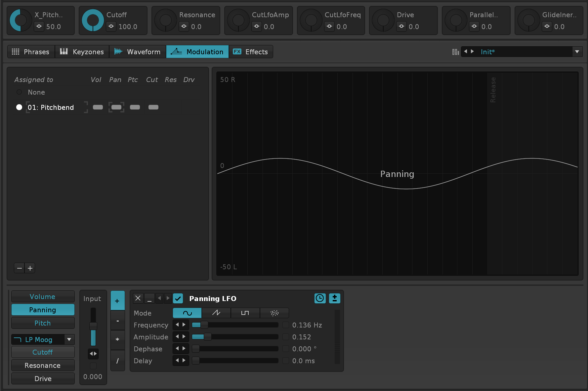588x391 pixels.
Task: Open the Effects tab
Action: pyautogui.click(x=251, y=52)
